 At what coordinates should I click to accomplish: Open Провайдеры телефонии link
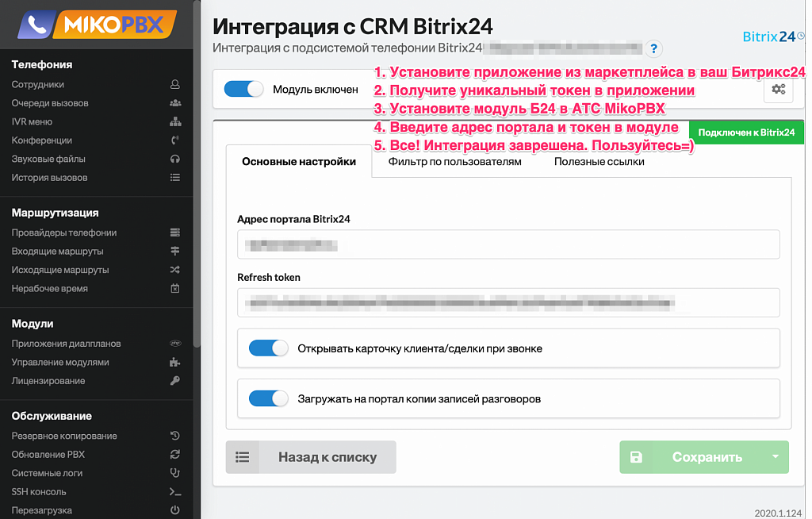point(63,233)
